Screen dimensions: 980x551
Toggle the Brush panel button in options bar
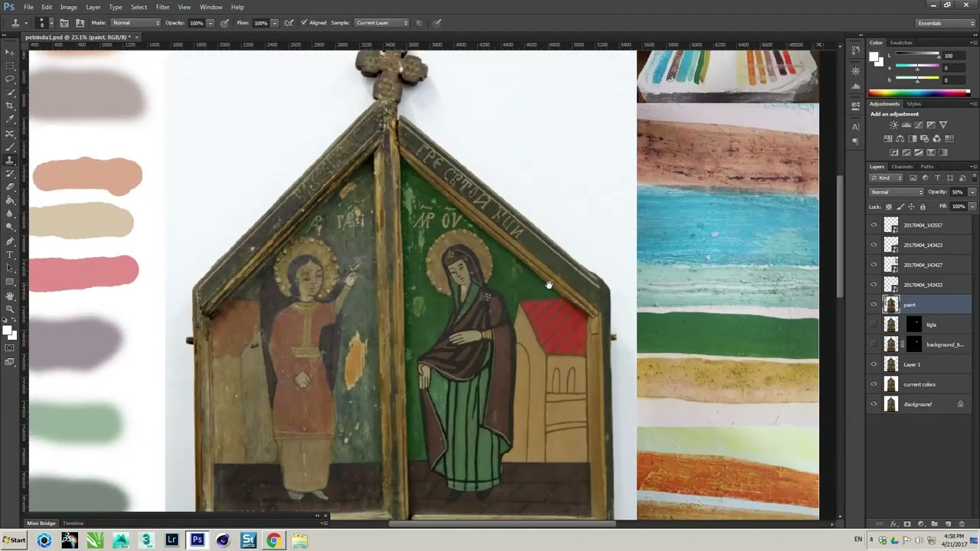(x=64, y=23)
